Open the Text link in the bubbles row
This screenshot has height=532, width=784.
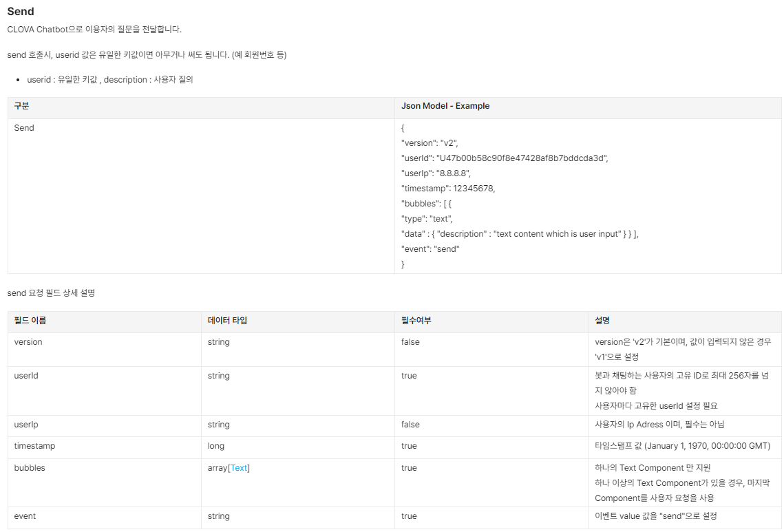[239, 468]
